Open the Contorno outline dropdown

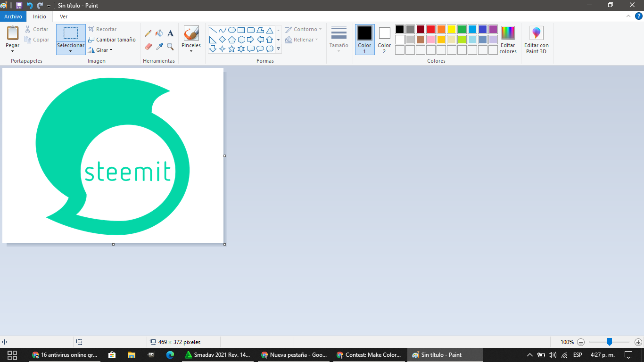click(304, 29)
